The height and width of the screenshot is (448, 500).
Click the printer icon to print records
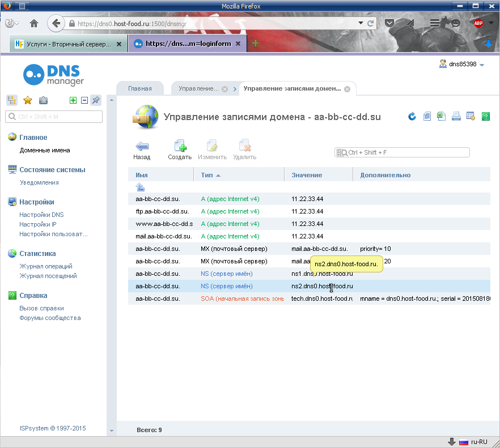(456, 117)
